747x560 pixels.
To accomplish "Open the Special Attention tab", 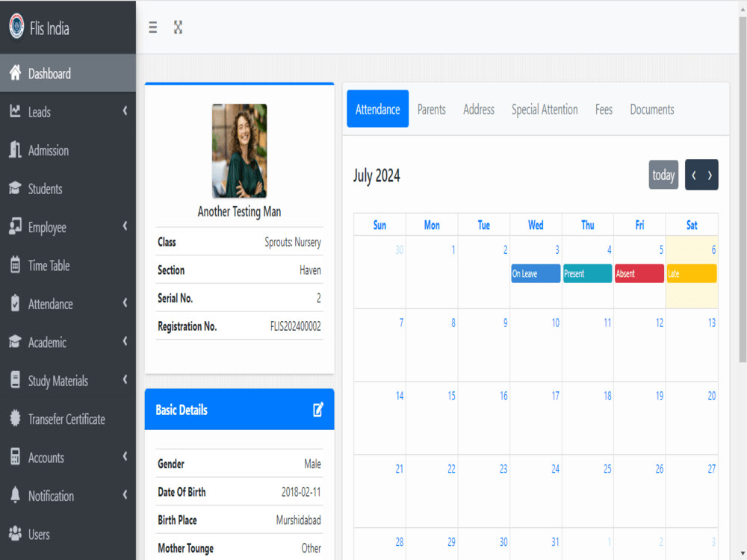I will pyautogui.click(x=545, y=110).
